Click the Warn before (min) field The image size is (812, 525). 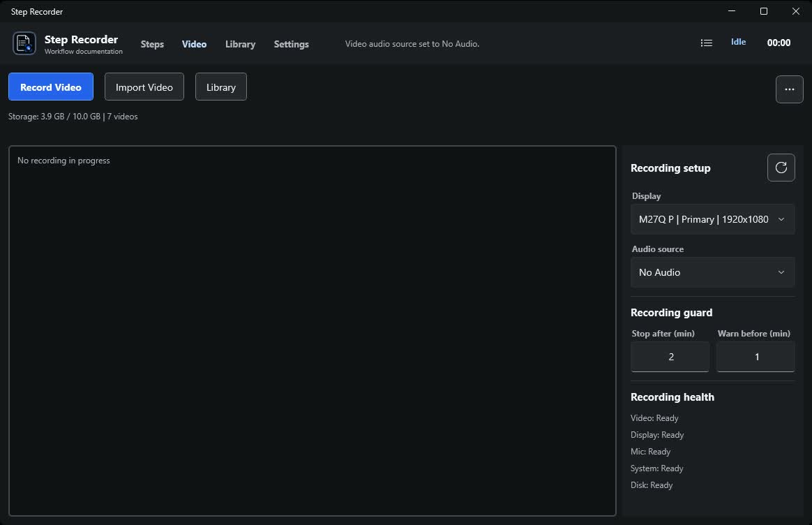(x=755, y=357)
